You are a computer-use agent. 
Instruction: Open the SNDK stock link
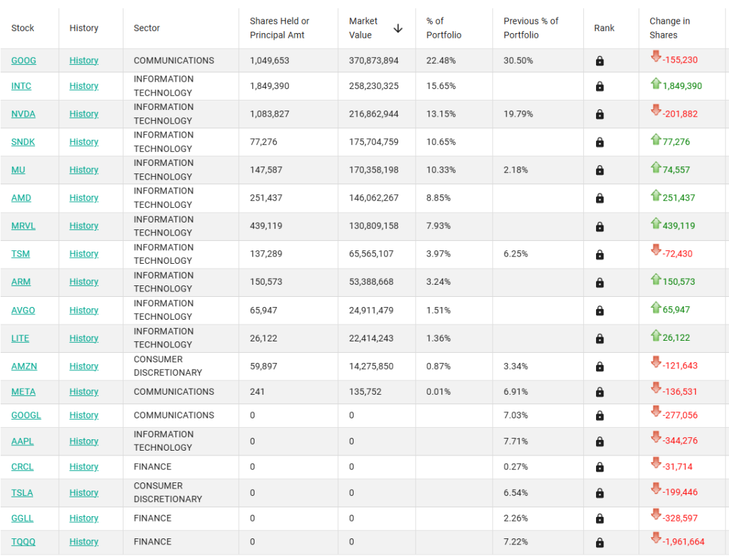pyautogui.click(x=23, y=142)
